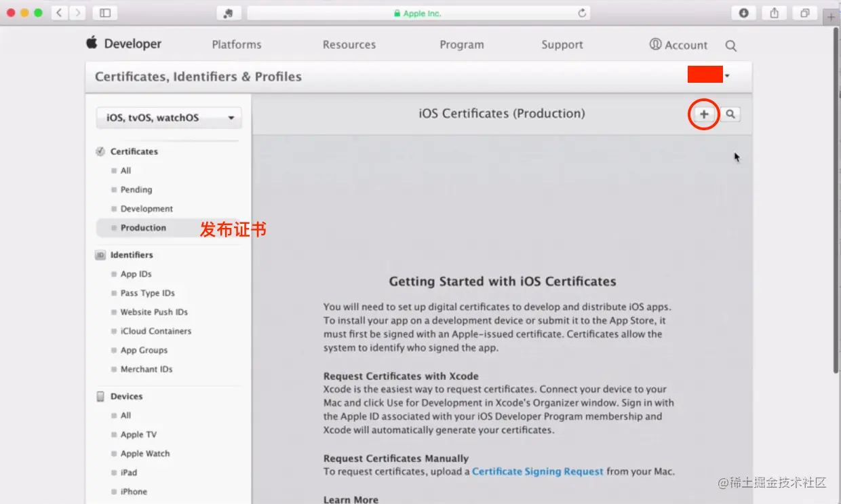Open Merchant IDs
This screenshot has height=504, width=841.
click(x=146, y=369)
